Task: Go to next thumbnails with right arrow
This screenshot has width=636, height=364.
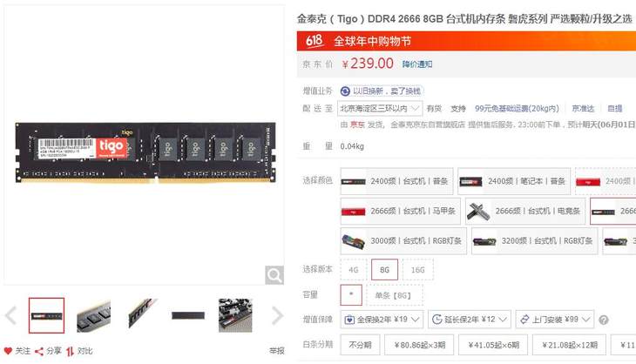Action: tap(277, 316)
